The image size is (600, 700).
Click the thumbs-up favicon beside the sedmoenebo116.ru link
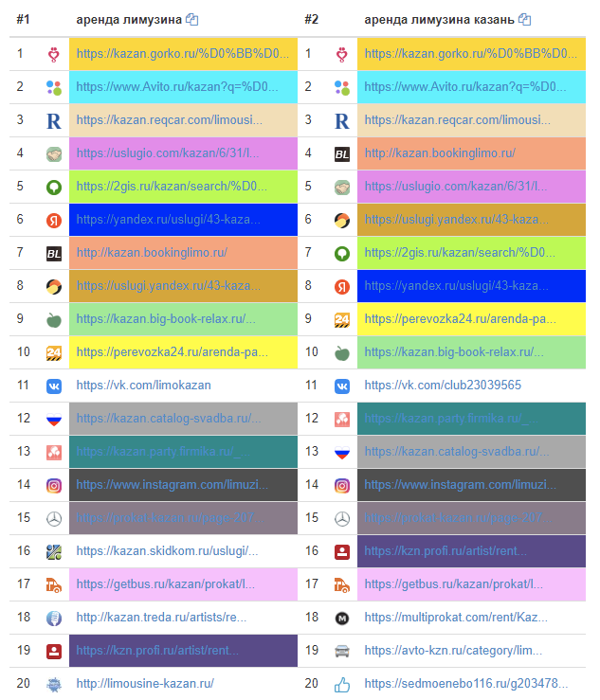[342, 684]
